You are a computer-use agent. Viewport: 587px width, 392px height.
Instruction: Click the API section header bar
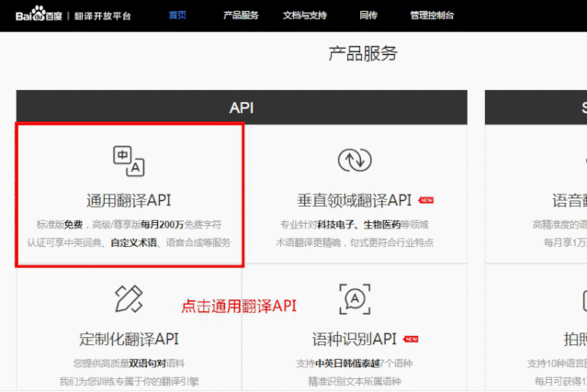(x=242, y=107)
